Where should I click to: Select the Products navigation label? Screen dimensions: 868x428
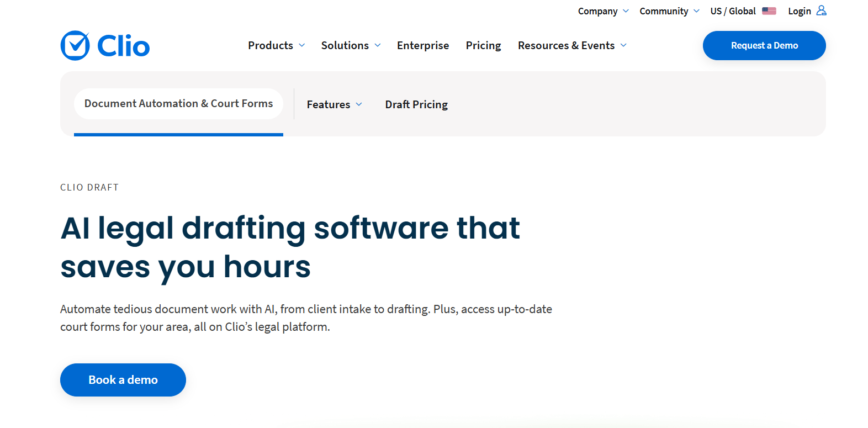[271, 45]
